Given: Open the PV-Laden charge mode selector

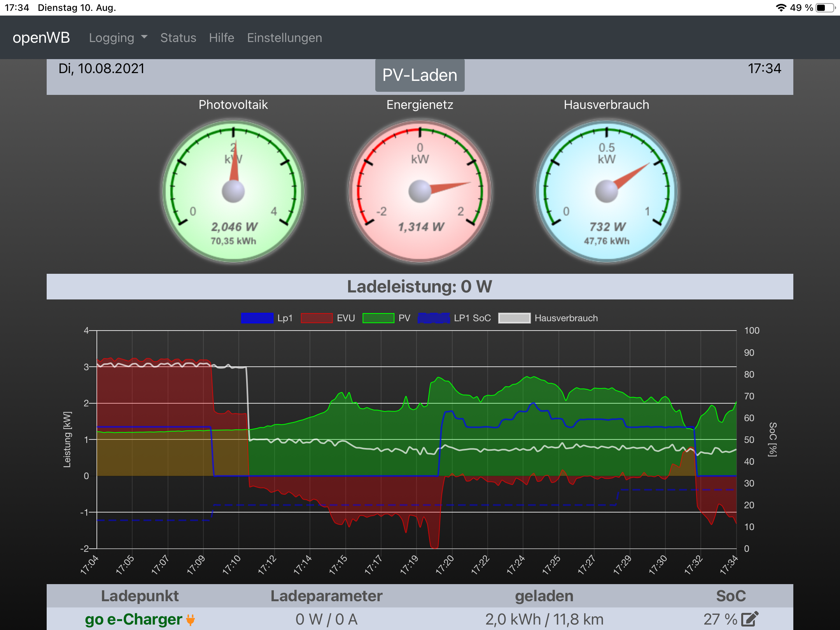Looking at the screenshot, I should click(x=420, y=75).
